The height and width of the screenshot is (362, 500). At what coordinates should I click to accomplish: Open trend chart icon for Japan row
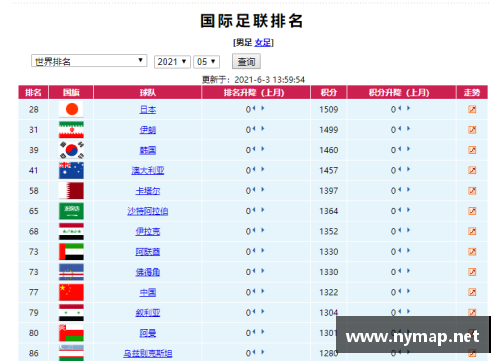point(472,109)
